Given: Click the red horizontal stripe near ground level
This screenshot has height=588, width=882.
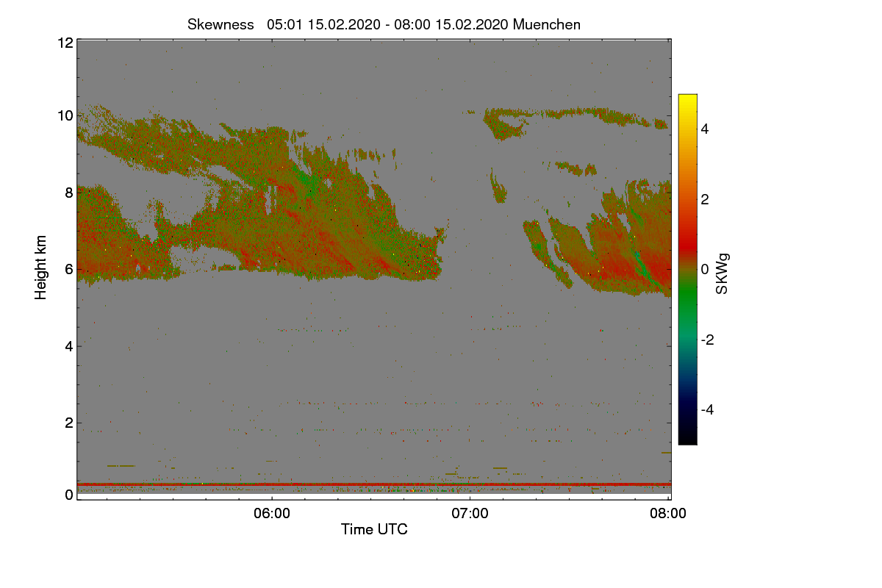Looking at the screenshot, I should point(374,484).
